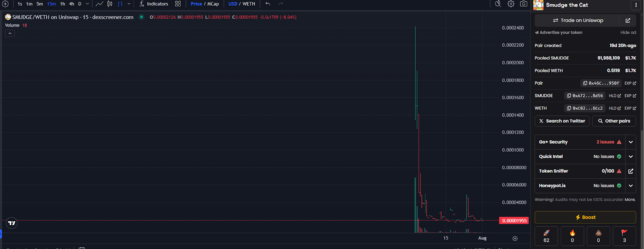Open the Smudge the Cat options menu

(x=636, y=5)
